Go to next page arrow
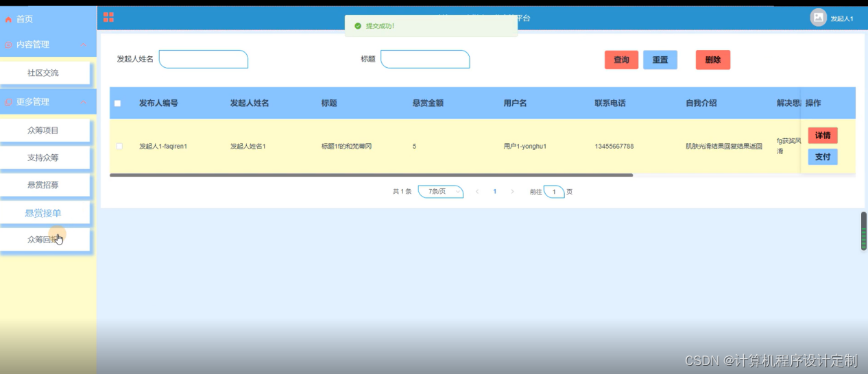Image resolution: width=868 pixels, height=374 pixels. [x=512, y=192]
